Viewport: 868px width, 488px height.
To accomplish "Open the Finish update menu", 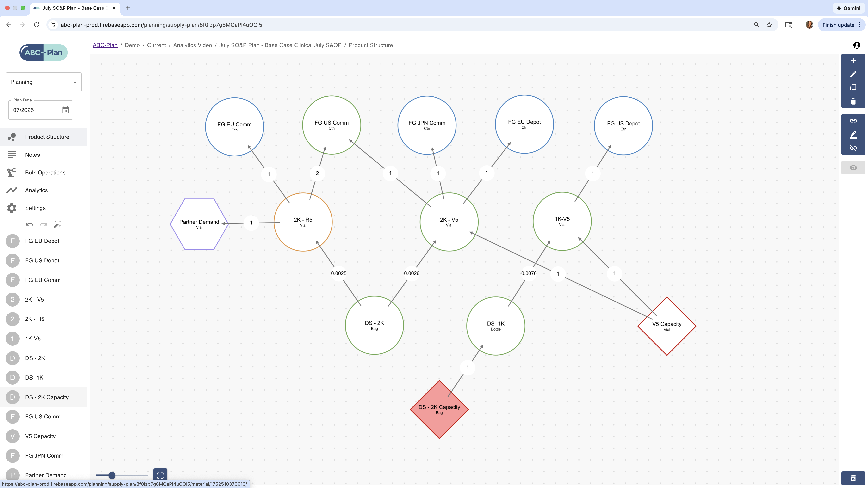I will [x=841, y=25].
